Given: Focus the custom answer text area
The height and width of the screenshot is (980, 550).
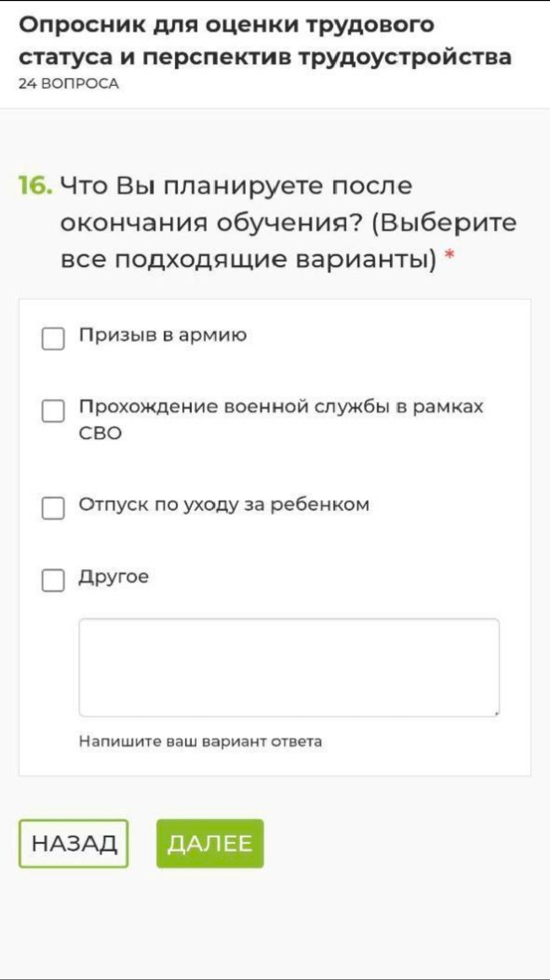Looking at the screenshot, I should coord(289,667).
